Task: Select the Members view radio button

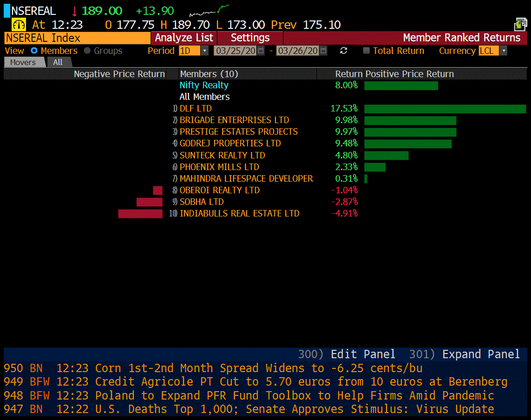Action: click(34, 51)
